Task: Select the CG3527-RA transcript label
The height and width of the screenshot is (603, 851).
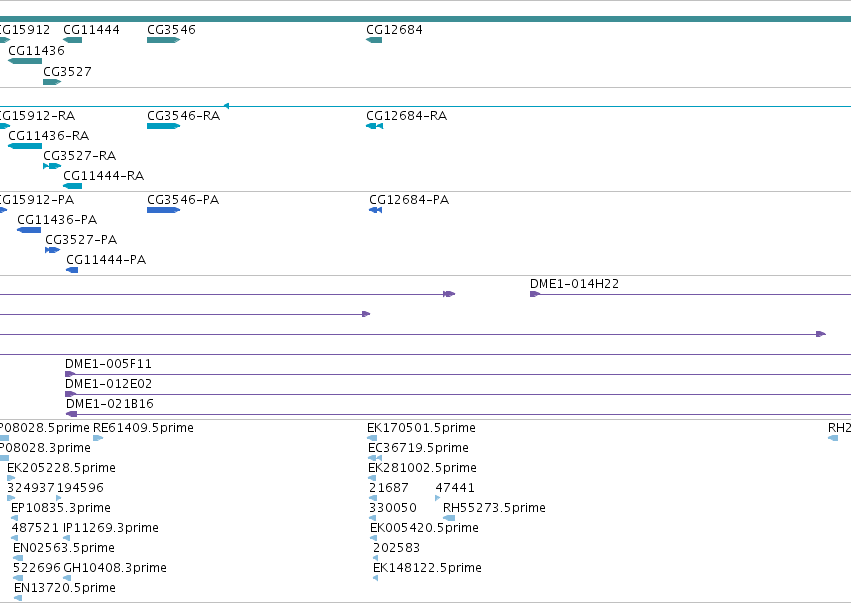Action: click(x=80, y=156)
